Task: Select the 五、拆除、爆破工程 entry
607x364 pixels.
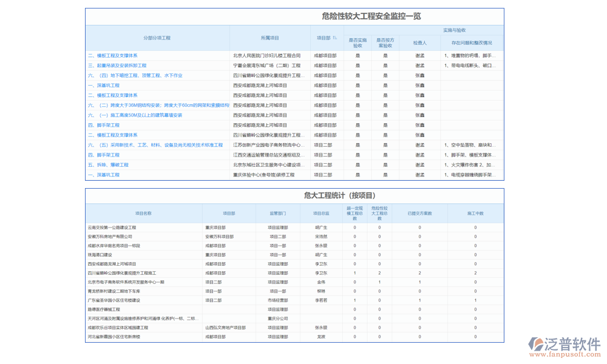Action: tap(108, 165)
